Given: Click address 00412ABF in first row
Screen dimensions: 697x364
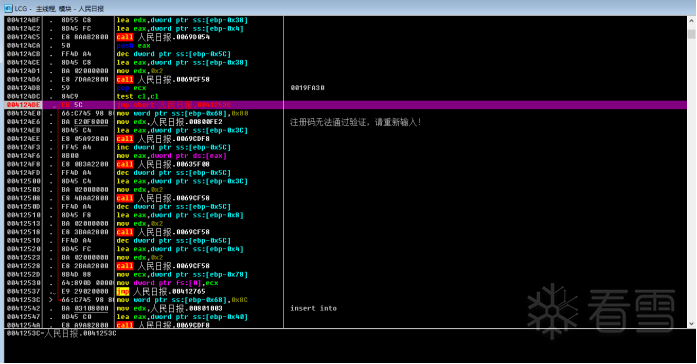Looking at the screenshot, I should click(23, 20).
